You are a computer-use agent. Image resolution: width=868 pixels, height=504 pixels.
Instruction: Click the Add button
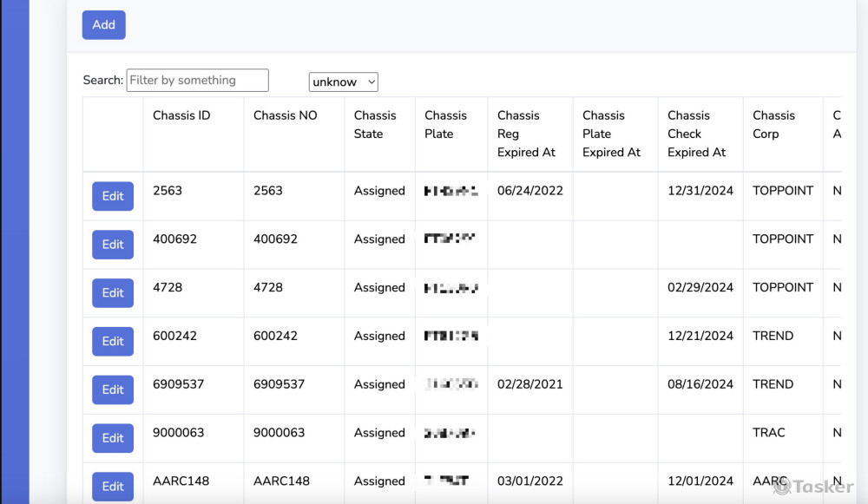coord(103,25)
